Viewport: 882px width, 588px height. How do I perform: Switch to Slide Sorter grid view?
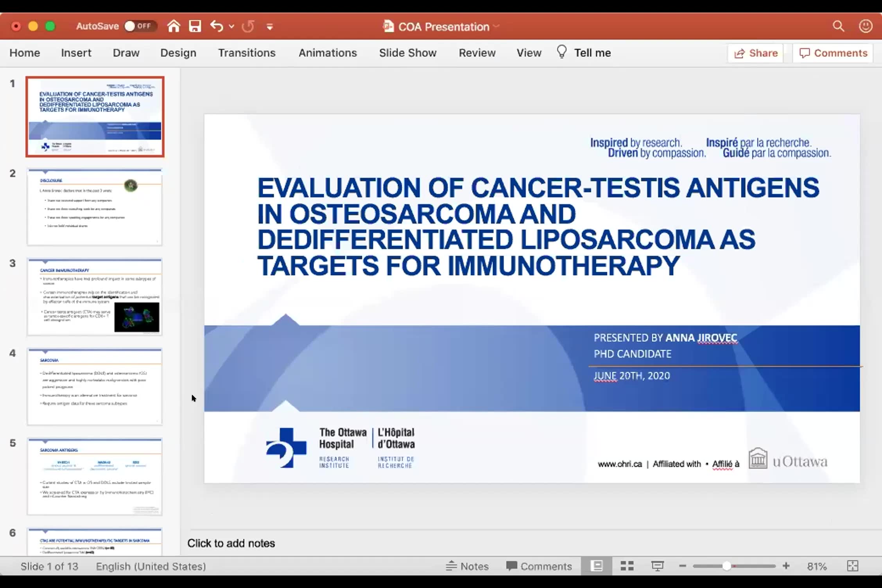(x=627, y=566)
